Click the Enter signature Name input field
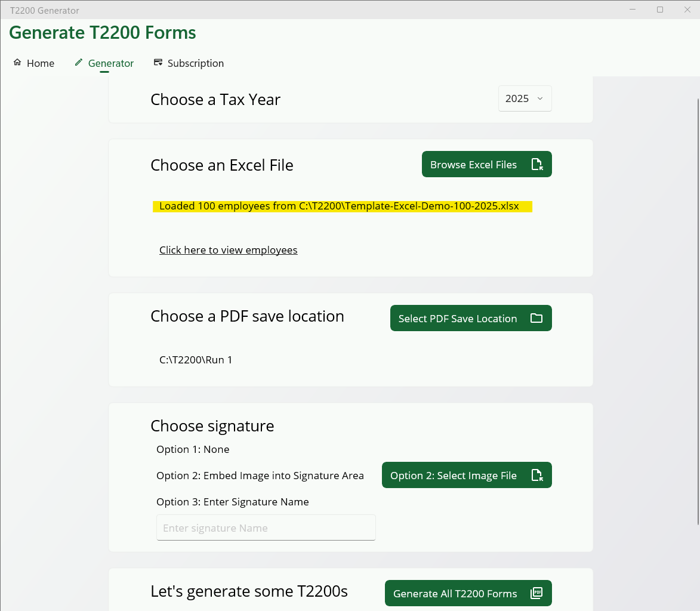700x611 pixels. pyautogui.click(x=266, y=527)
